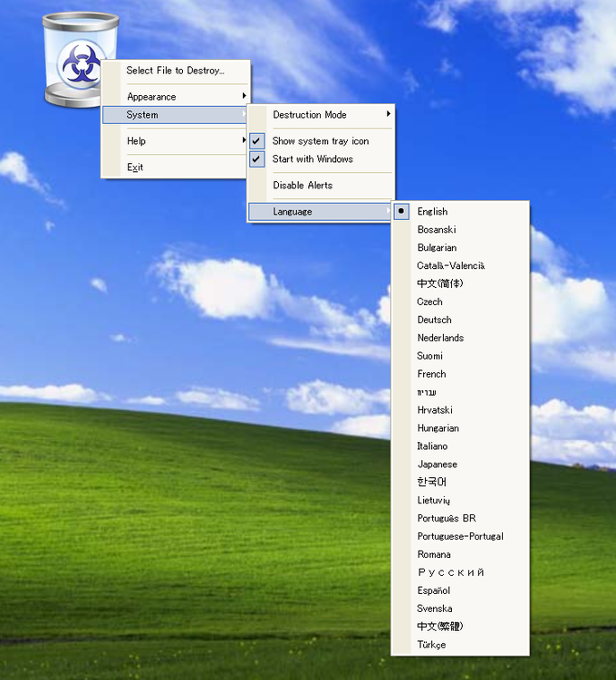The image size is (616, 680).
Task: Select Japanese language
Action: (x=460, y=464)
